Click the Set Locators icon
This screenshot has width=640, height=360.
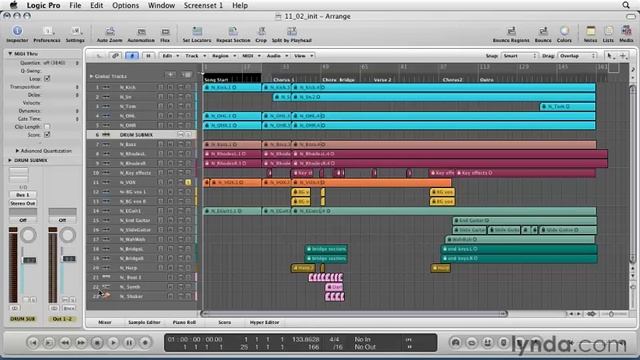(197, 31)
